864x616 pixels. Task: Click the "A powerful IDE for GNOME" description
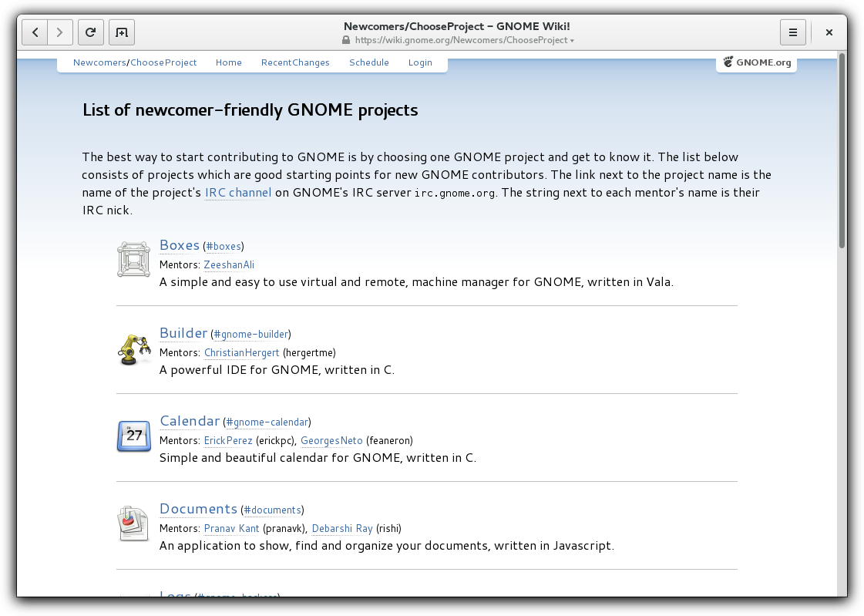277,370
